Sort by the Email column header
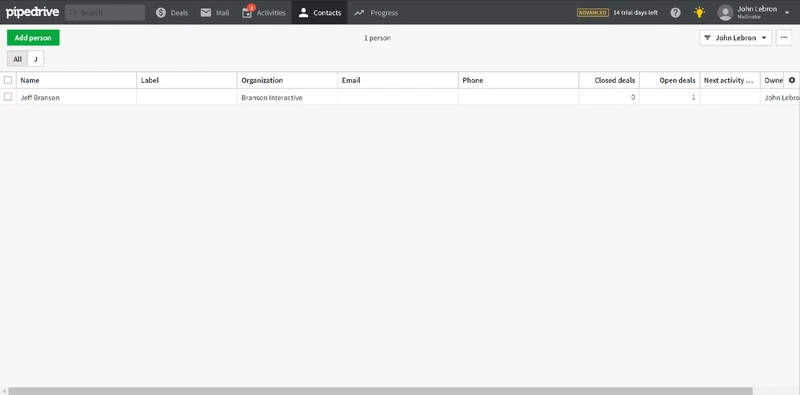 tap(398, 80)
